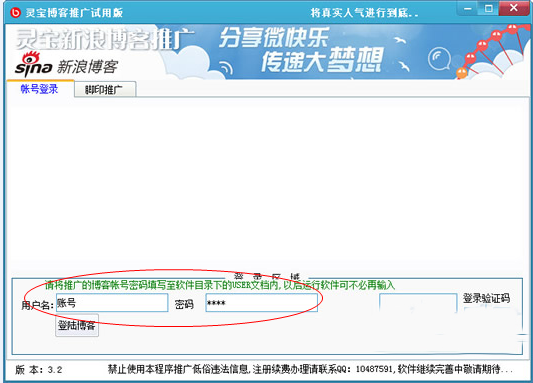Click the signal wave icon beside the cloud
533x383 pixels.
pyautogui.click(x=226, y=68)
